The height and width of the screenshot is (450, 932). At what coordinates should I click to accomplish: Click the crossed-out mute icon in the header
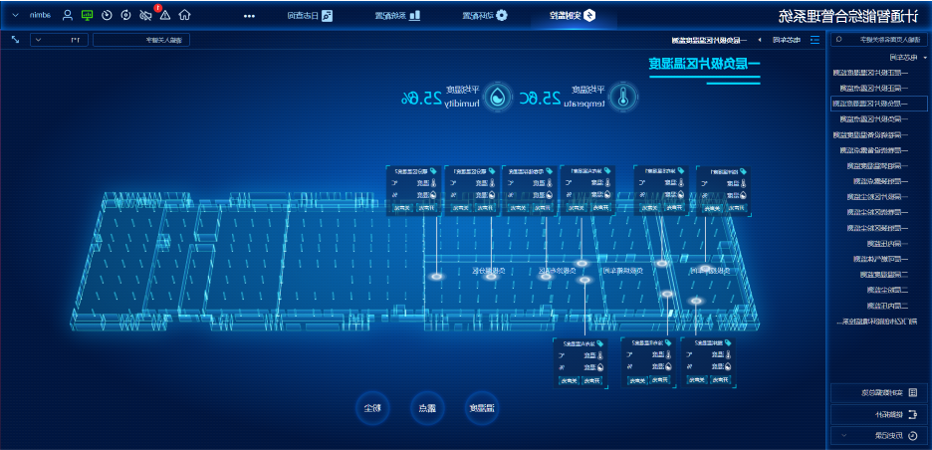tap(145, 16)
